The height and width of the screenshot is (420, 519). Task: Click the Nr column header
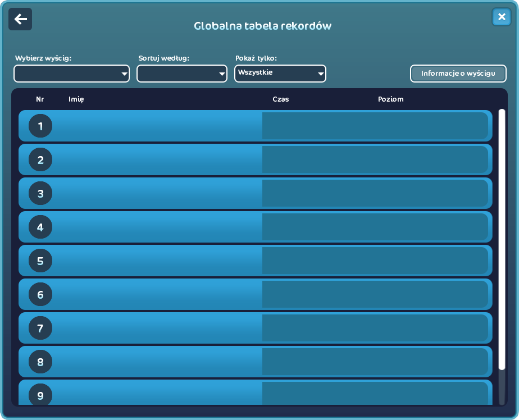(x=40, y=99)
